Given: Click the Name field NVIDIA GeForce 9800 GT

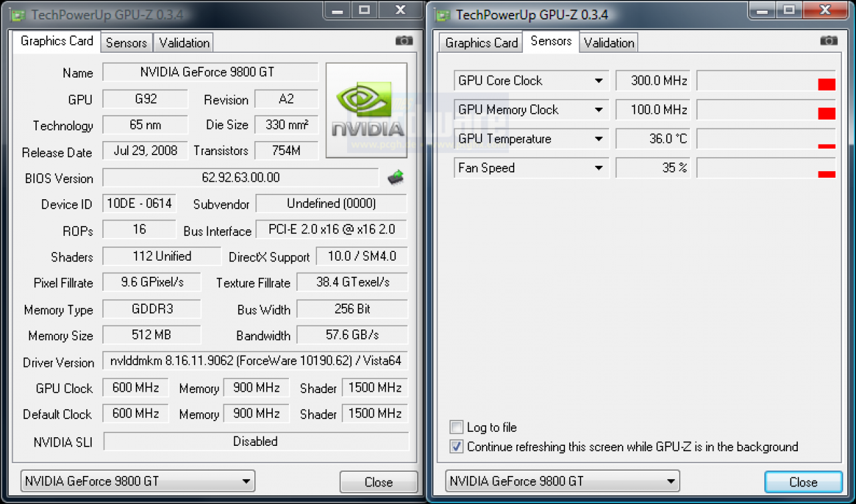Looking at the screenshot, I should [210, 72].
